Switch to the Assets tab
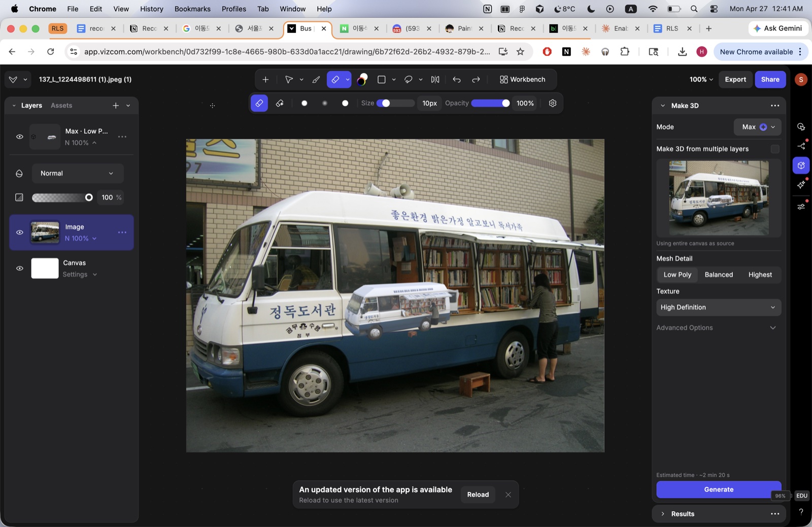Screen dimensions: 812x527 (x=61, y=105)
